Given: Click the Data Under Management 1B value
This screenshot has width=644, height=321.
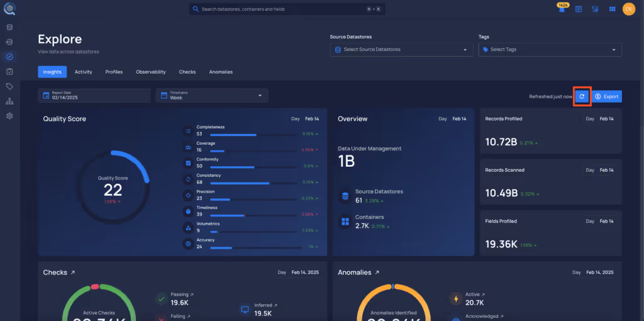Looking at the screenshot, I should [x=347, y=162].
